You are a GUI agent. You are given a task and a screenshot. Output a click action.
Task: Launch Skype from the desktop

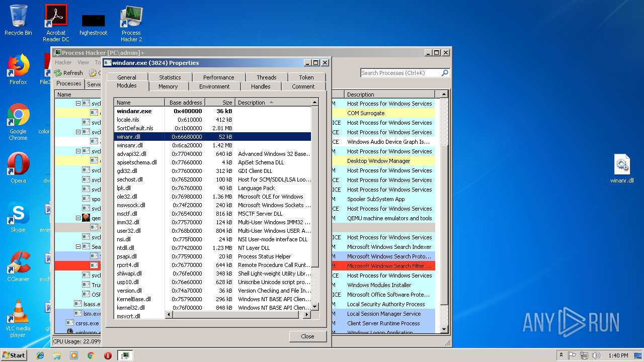coord(18,217)
